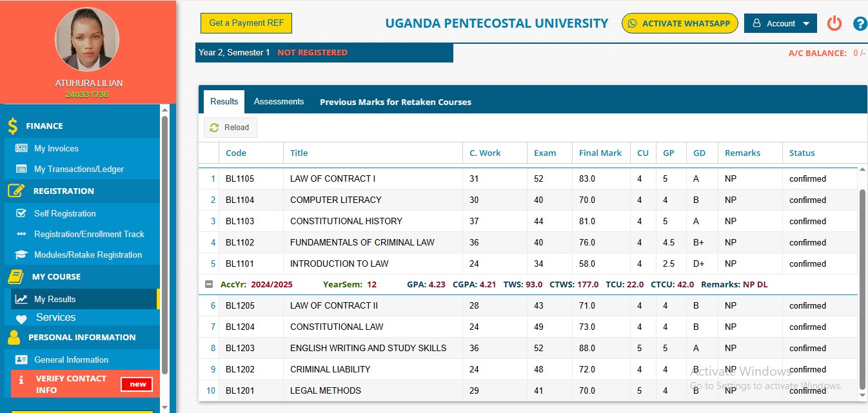Click the Get a Payment REF button
The image size is (868, 413).
click(x=246, y=23)
